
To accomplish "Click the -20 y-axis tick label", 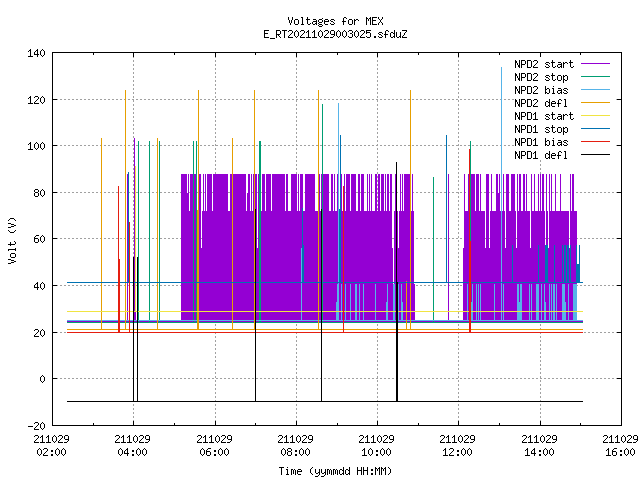I will pos(36,426).
